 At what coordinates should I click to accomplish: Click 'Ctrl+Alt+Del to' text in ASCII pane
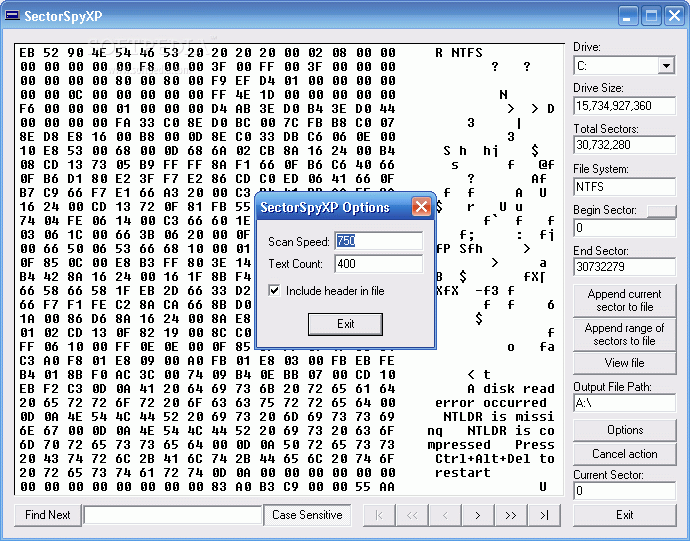tap(495, 459)
